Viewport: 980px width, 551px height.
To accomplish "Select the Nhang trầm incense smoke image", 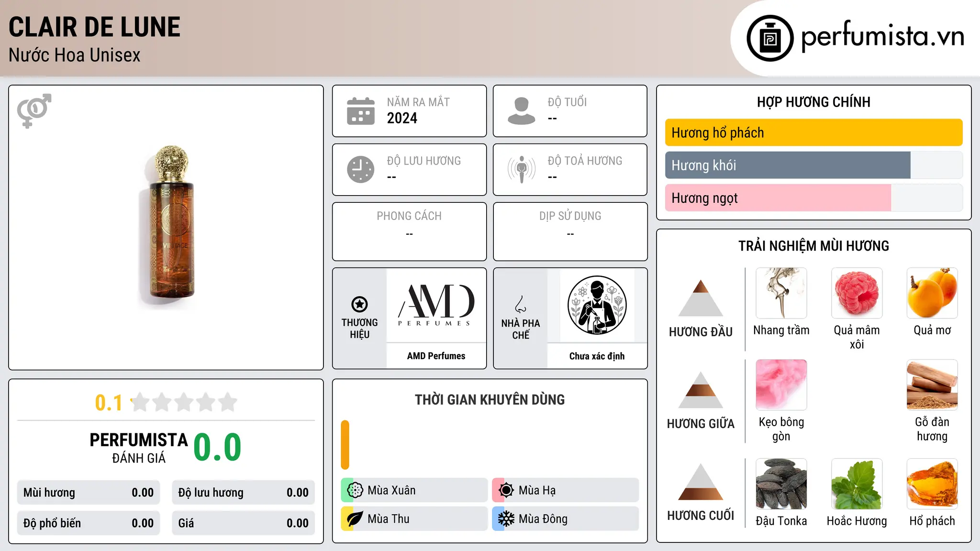I will click(781, 293).
